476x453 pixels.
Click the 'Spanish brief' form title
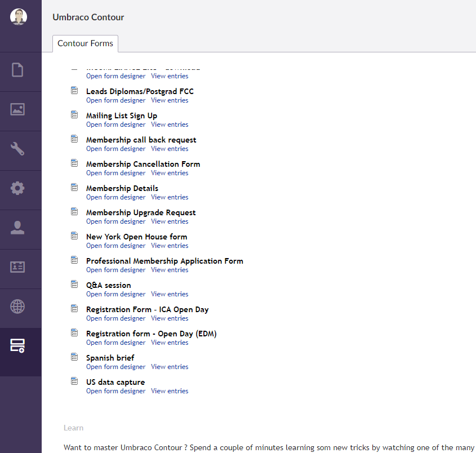point(110,358)
